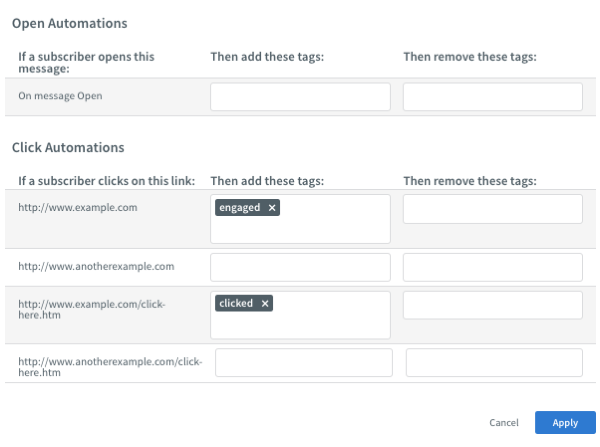Click the blue Apply button

point(565,423)
